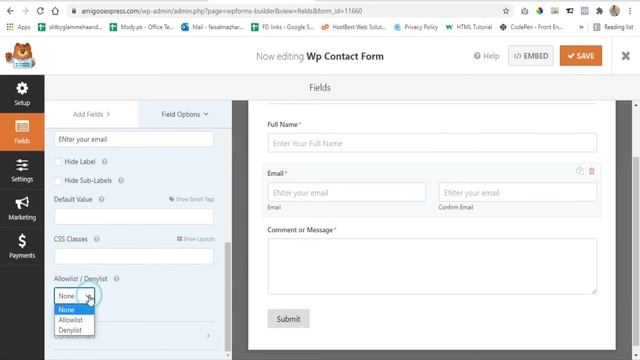Image resolution: width=640 pixels, height=360 pixels.
Task: Choose None in the dropdown list
Action: 74,310
